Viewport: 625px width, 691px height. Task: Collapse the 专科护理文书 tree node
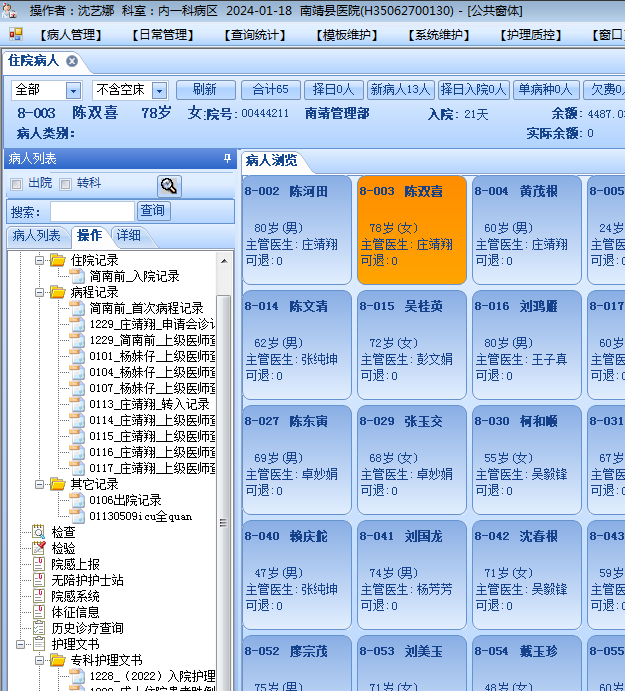[x=39, y=660]
